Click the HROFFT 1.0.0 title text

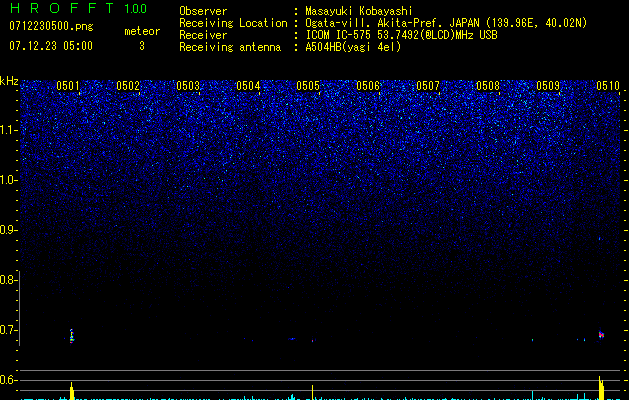[78, 8]
